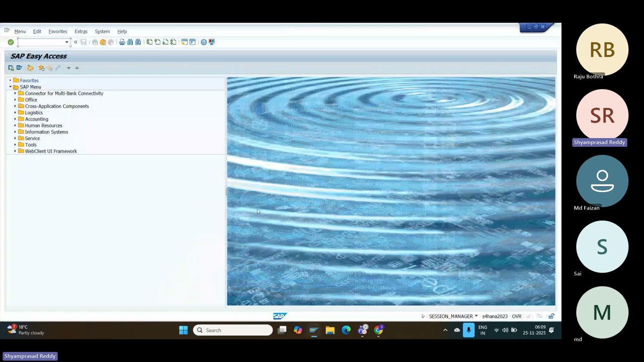The image size is (644, 362).
Task: Open the System menu
Action: tap(102, 31)
